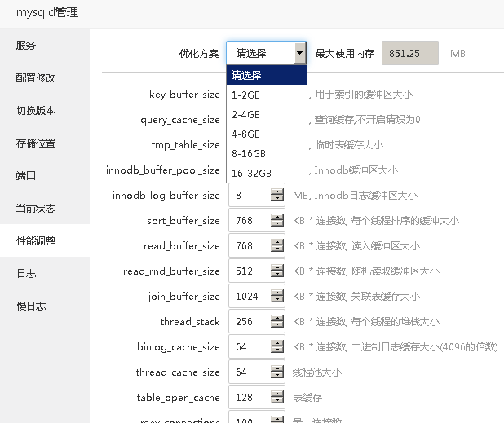This screenshot has width=504, height=423.
Task: Decrease table_open_cache with down arrow
Action: (x=277, y=400)
